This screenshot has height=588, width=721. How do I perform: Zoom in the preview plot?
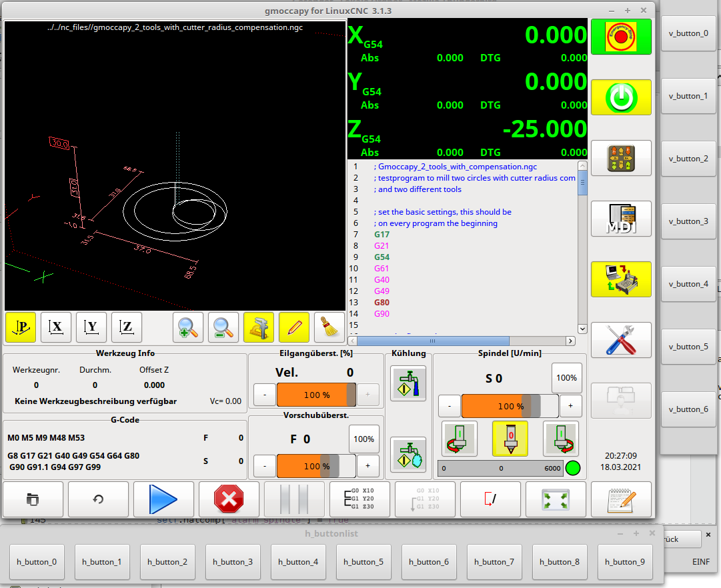188,327
